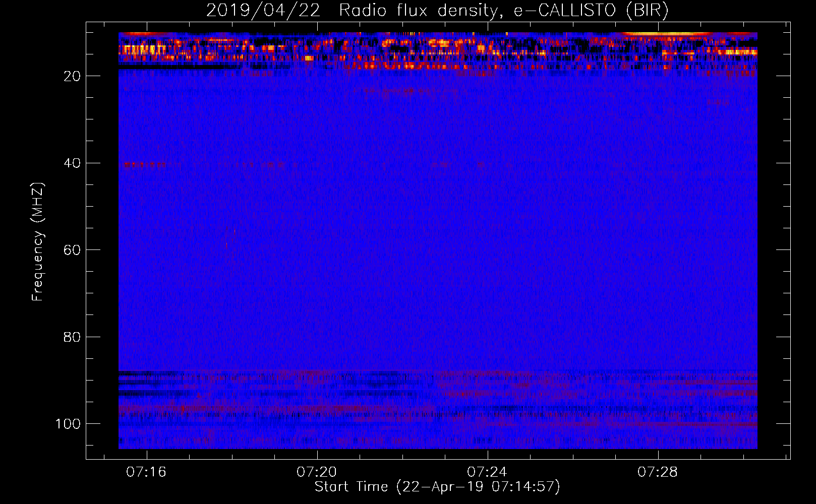This screenshot has height=504, width=816.
Task: Click the frequency tick label '20'
Action: point(72,76)
